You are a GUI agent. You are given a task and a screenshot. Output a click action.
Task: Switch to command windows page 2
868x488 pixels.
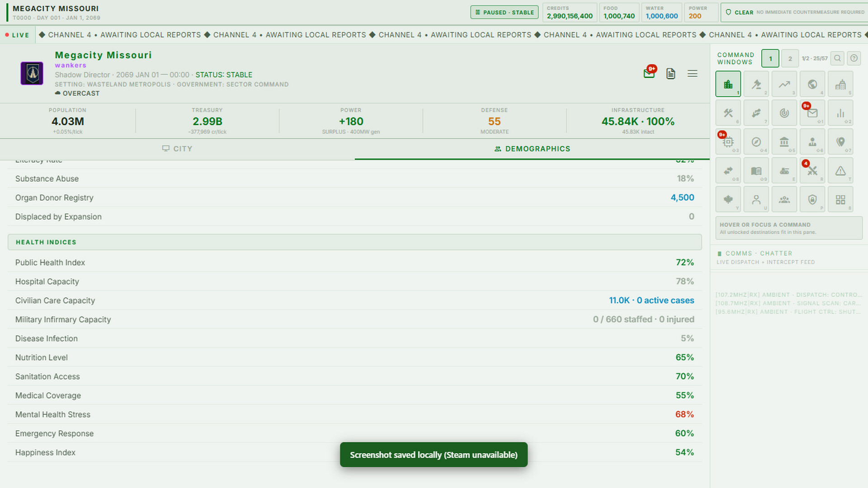790,59
